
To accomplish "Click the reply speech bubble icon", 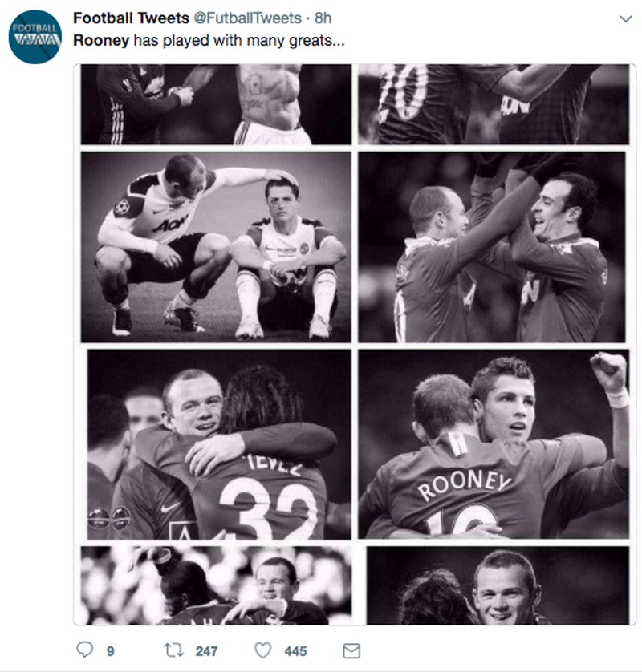I will pyautogui.click(x=84, y=650).
